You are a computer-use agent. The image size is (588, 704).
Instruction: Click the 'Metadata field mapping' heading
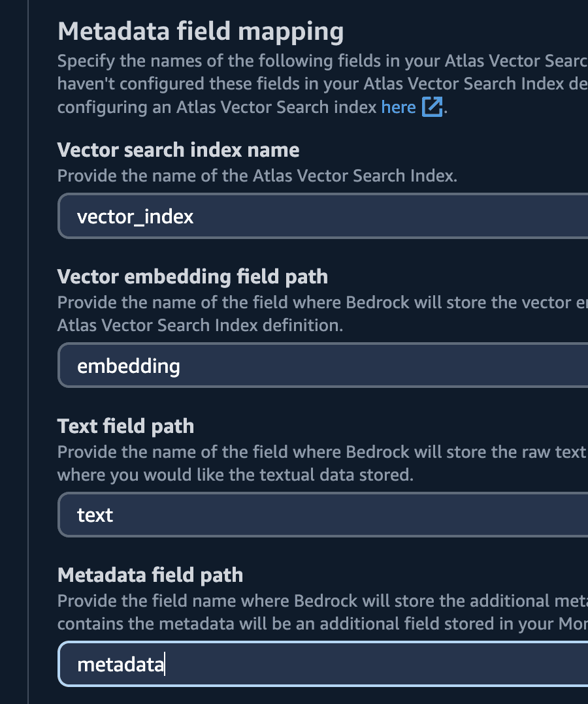pyautogui.click(x=200, y=31)
